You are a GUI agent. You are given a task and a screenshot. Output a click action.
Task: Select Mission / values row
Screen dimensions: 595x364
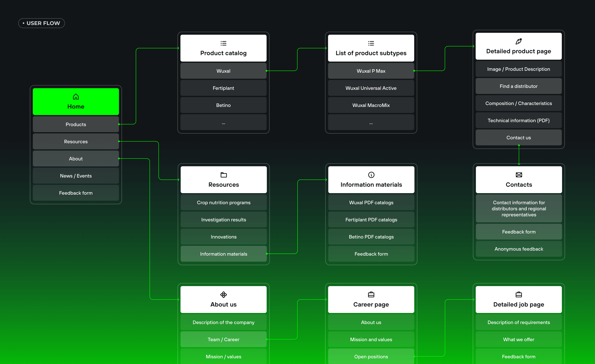point(223,356)
